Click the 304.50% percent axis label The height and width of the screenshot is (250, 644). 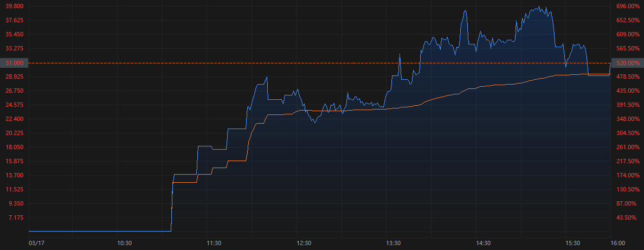627,133
